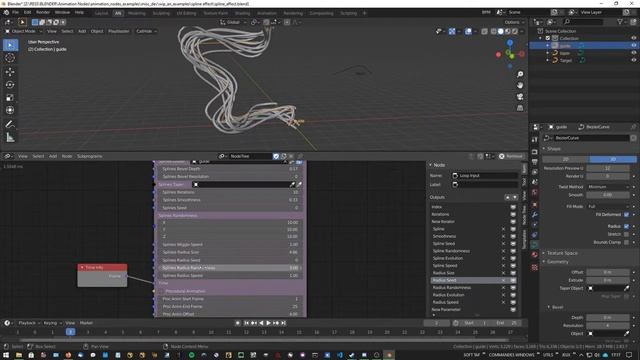640x360 pixels.
Task: Switch perspective/orthographic grid icon in viewport
Action: pyautogui.click(x=520, y=108)
